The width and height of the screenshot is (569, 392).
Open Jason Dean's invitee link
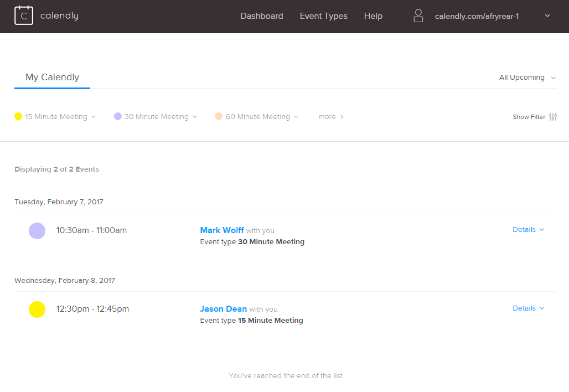tap(223, 309)
